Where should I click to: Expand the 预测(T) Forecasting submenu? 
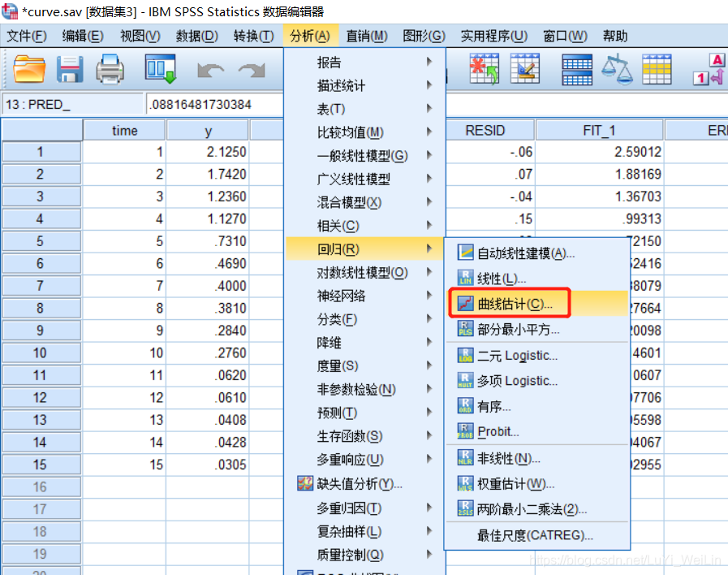[x=365, y=413]
